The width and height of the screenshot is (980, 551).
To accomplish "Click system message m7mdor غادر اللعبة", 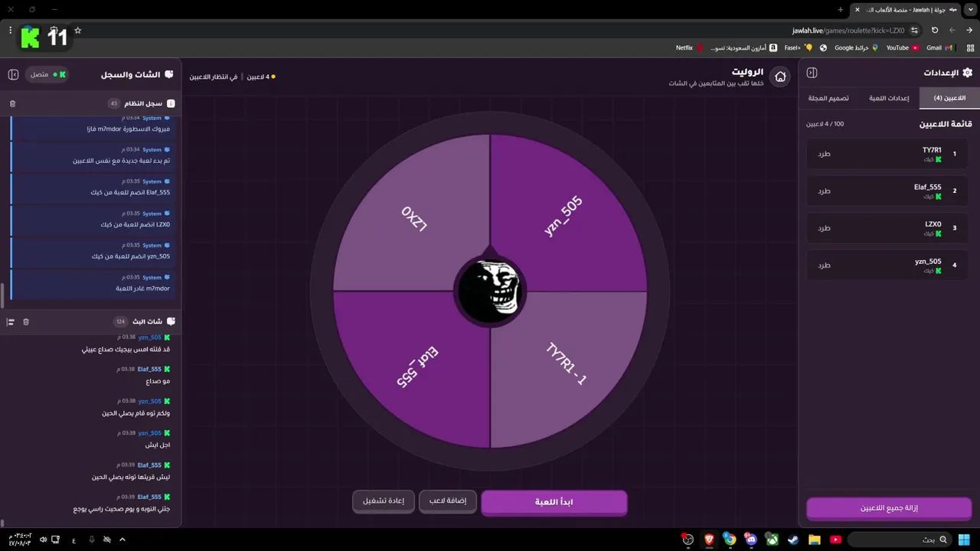I will point(142,289).
